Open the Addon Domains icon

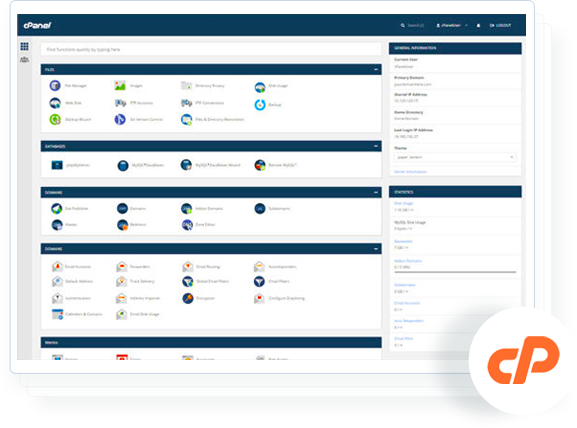pos(186,209)
